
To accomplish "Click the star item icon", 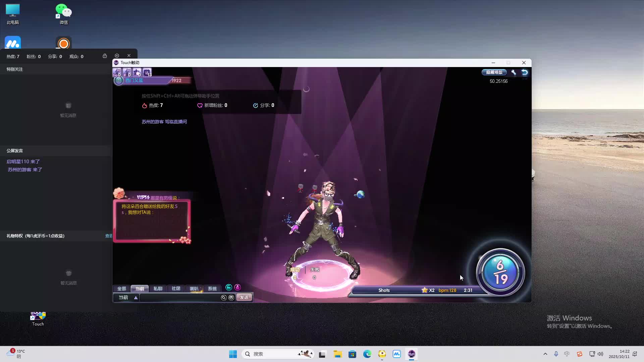I will 137,72.
